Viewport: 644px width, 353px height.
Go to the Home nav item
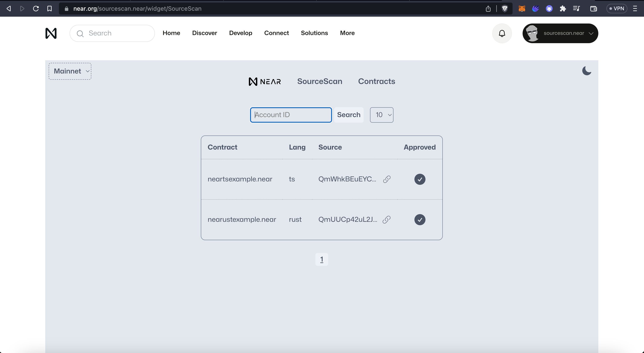tap(171, 33)
